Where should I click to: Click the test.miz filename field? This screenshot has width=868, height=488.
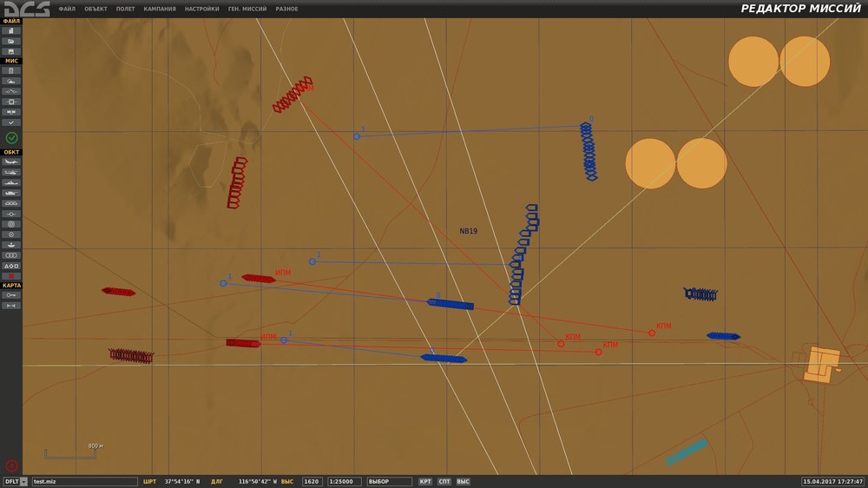coord(84,481)
